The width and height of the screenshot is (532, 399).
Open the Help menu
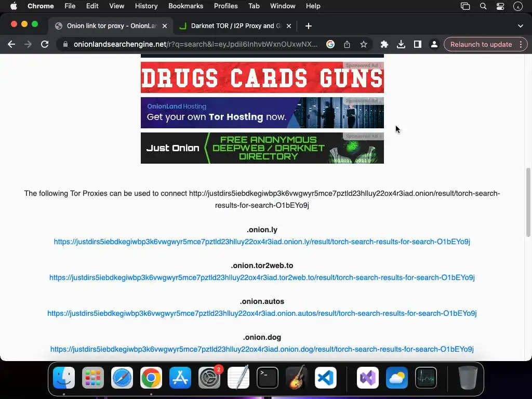click(x=313, y=6)
